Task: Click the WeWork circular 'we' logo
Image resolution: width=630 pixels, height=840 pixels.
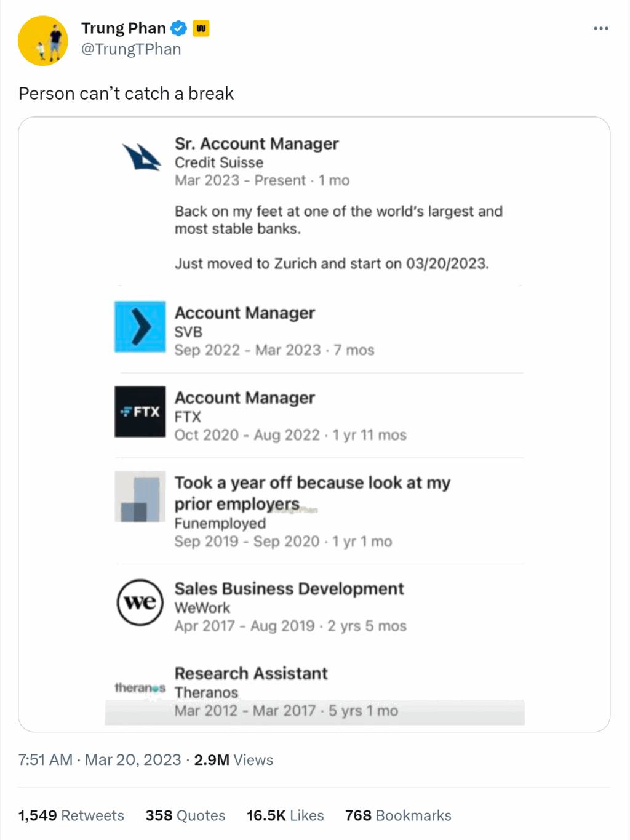Action: 140,602
